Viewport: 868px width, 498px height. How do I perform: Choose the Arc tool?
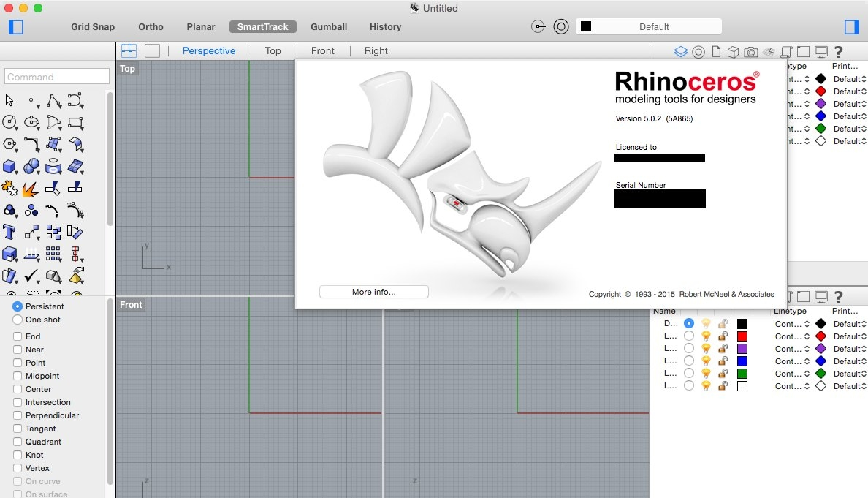click(x=53, y=122)
